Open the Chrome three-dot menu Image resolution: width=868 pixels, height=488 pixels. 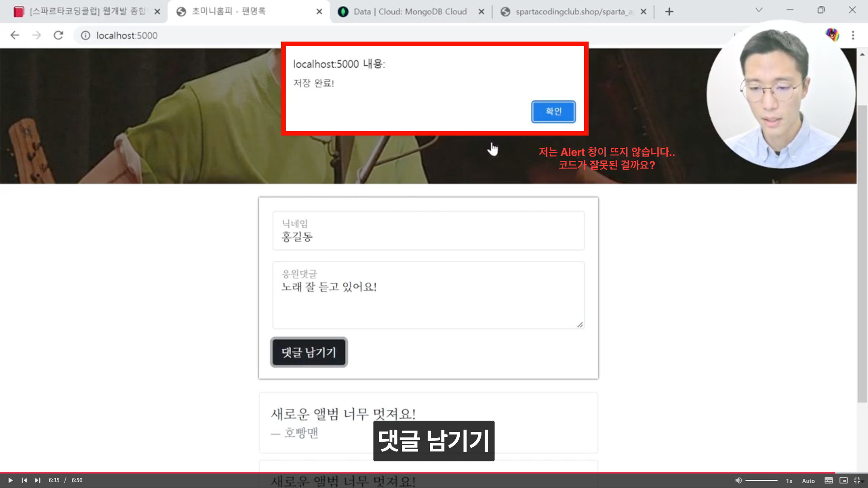[x=853, y=35]
